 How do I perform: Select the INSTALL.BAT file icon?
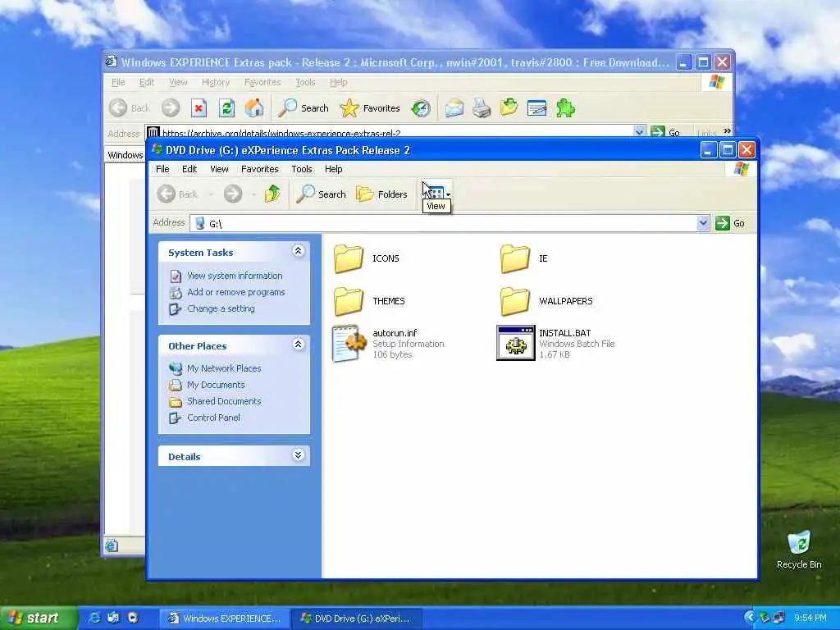(x=515, y=343)
